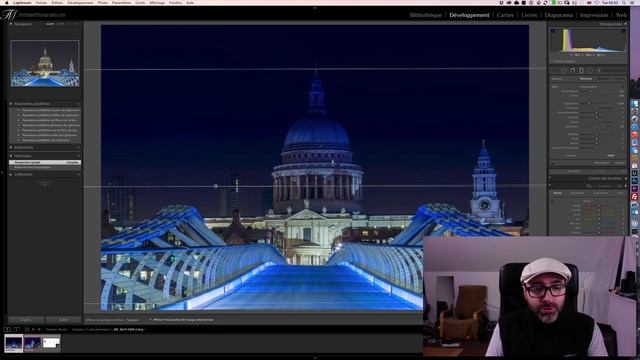The height and width of the screenshot is (360, 640).
Task: Click the Coller button
Action: click(x=63, y=320)
